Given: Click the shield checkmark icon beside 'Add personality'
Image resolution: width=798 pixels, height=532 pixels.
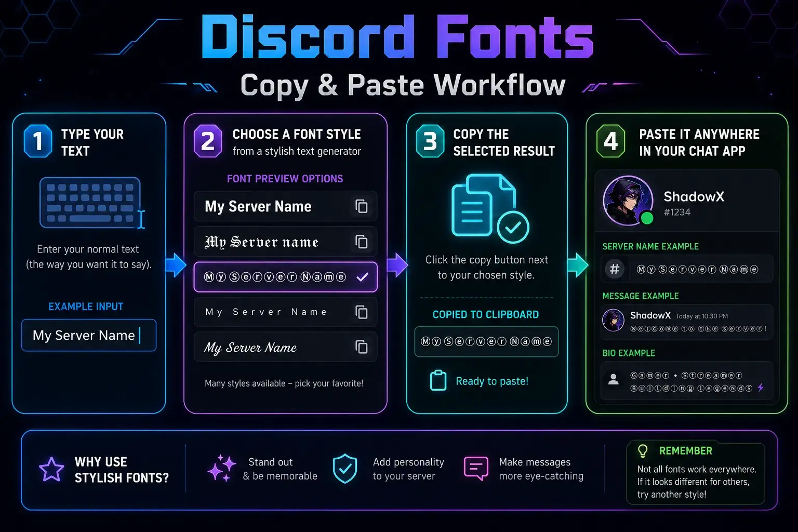Looking at the screenshot, I should tap(345, 469).
